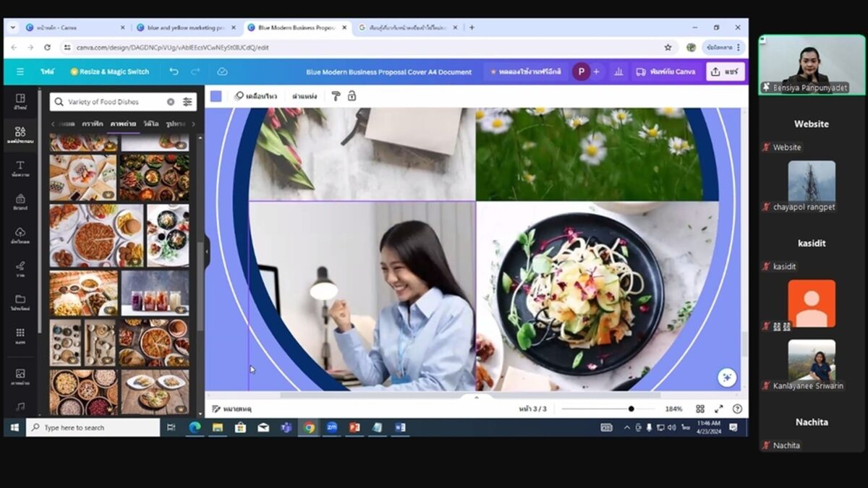Click the cloud save status icon

point(222,72)
